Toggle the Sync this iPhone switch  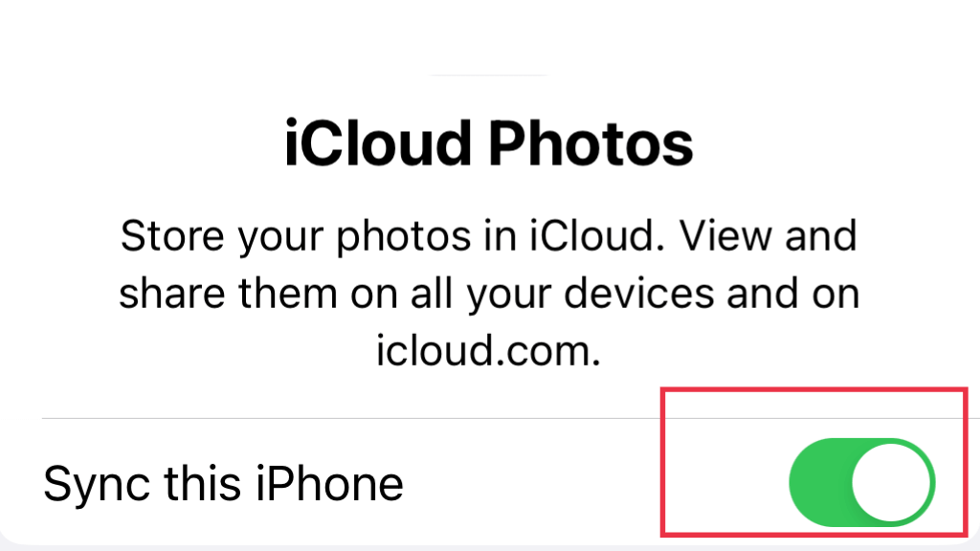862,482
